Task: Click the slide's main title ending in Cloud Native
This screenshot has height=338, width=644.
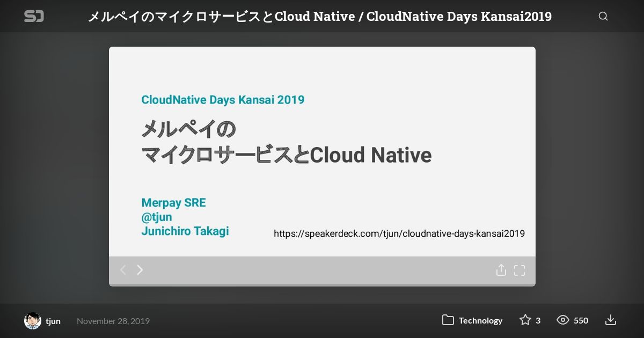Action: coord(286,142)
